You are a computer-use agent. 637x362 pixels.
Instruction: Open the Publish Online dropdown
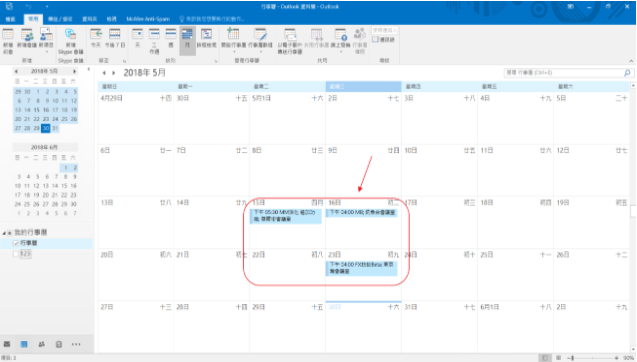(x=340, y=41)
